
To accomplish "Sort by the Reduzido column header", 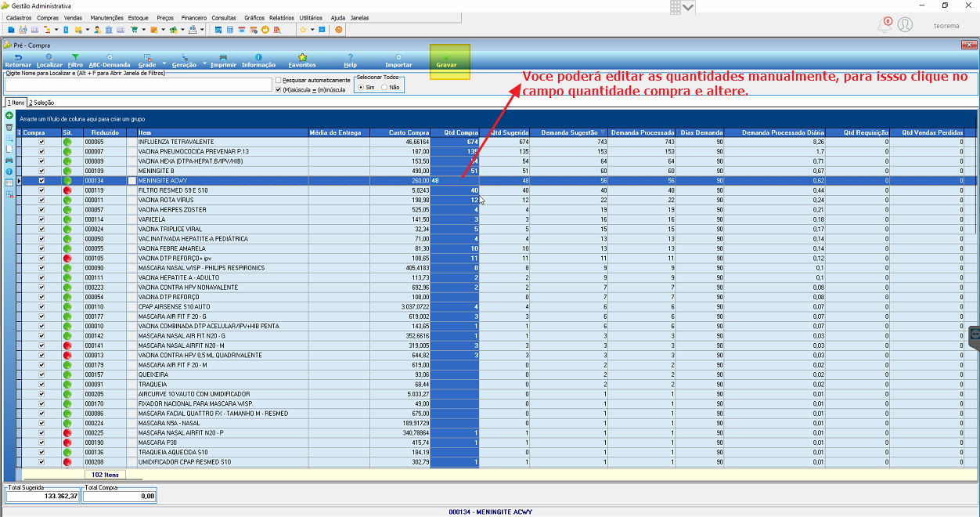I will 104,132.
